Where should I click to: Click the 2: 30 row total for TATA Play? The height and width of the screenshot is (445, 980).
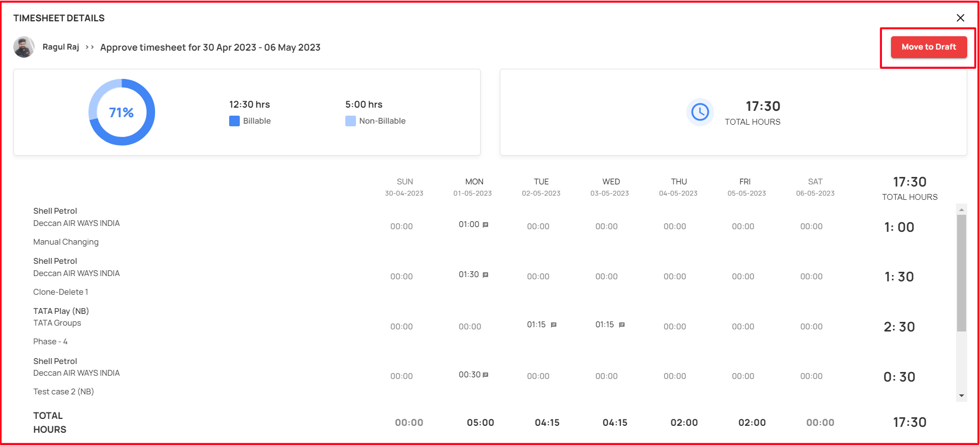click(900, 327)
